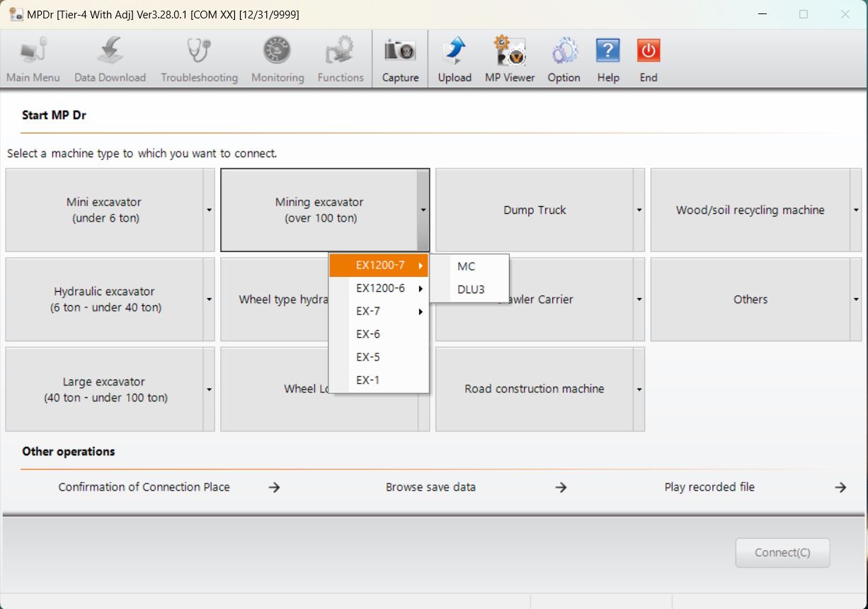This screenshot has width=868, height=609.
Task: Open the Upload tool
Action: tap(454, 59)
